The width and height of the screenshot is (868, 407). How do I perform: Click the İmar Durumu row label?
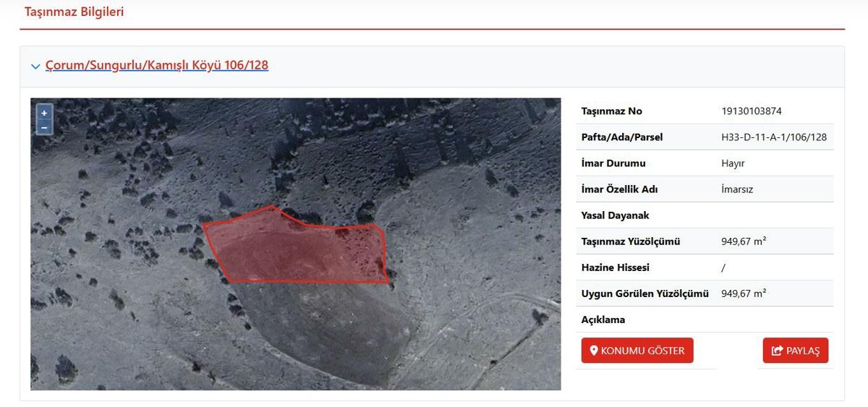[613, 163]
